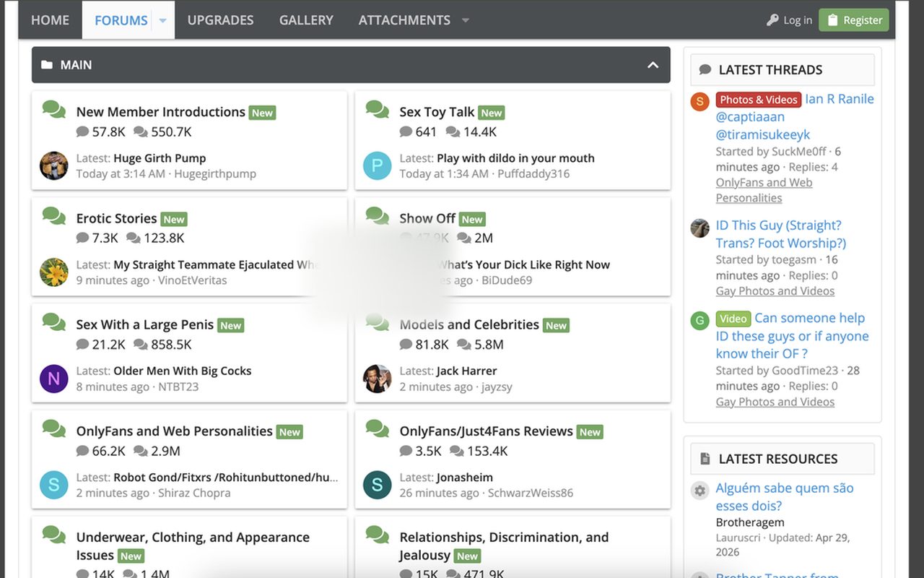Click gear icon beside Alguém sabe resource
The width and height of the screenshot is (924, 578).
(x=699, y=491)
